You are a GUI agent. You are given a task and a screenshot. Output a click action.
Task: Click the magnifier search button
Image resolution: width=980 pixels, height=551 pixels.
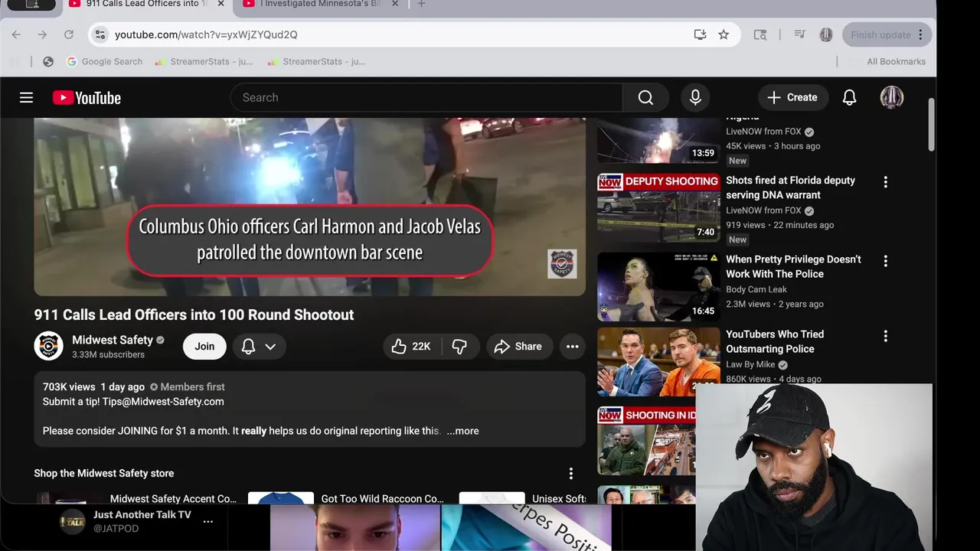pyautogui.click(x=645, y=97)
